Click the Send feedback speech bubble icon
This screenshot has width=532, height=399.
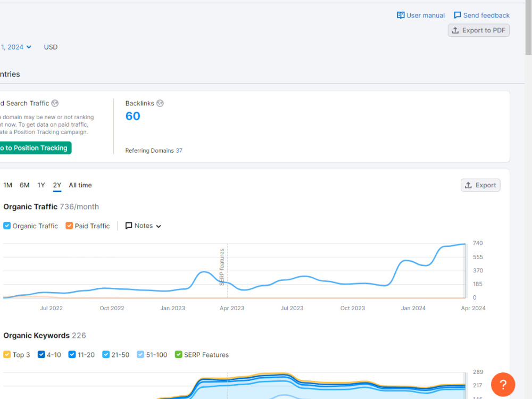tap(458, 15)
